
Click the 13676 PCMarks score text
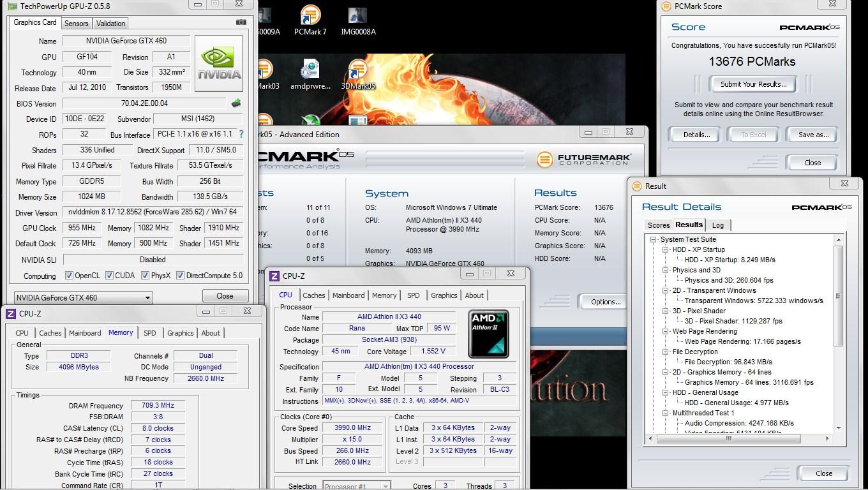click(752, 62)
